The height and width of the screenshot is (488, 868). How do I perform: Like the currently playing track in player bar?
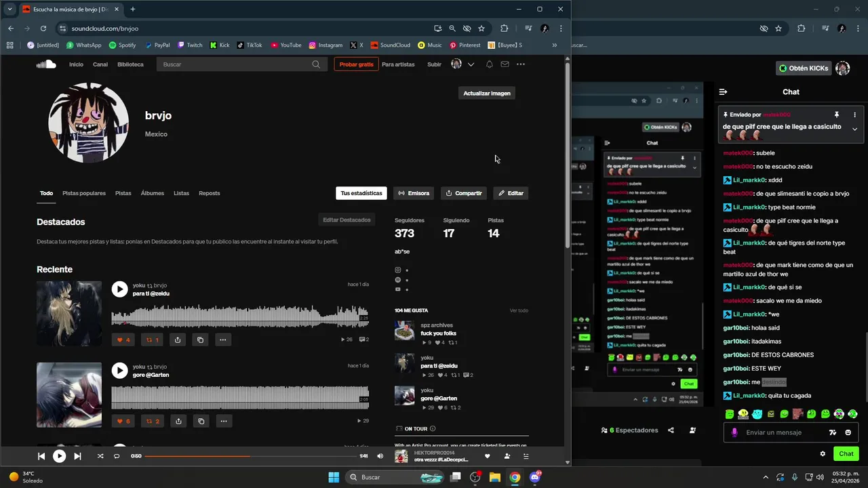(x=487, y=456)
